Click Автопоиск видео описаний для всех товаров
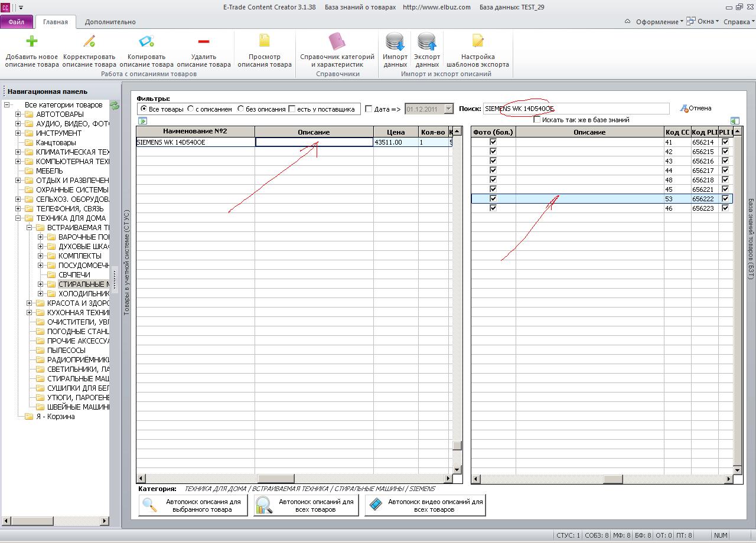This screenshot has height=543, width=756. pos(425,506)
